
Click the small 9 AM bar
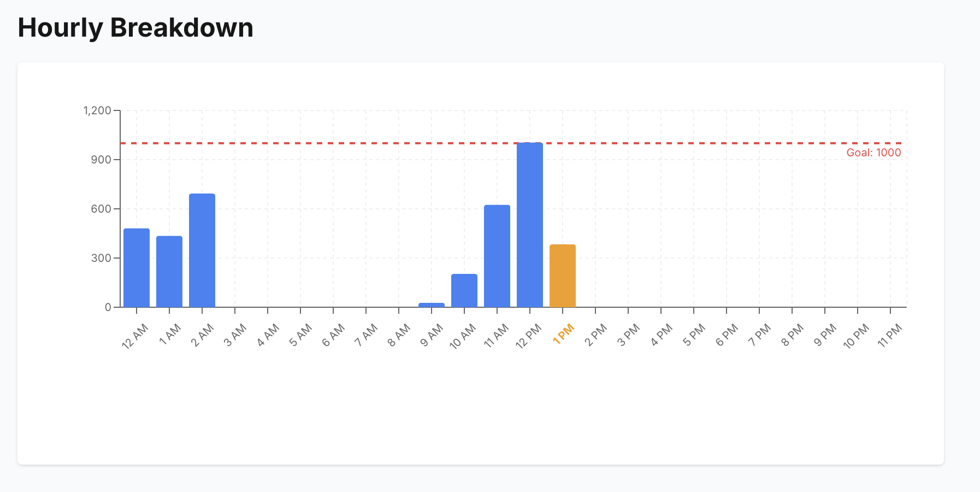coord(432,305)
